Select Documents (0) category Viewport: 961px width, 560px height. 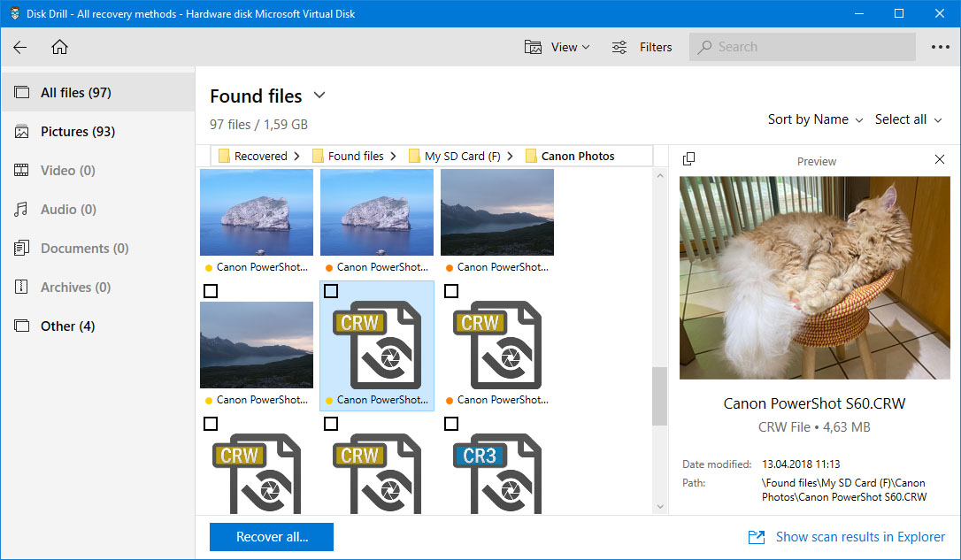[98, 248]
